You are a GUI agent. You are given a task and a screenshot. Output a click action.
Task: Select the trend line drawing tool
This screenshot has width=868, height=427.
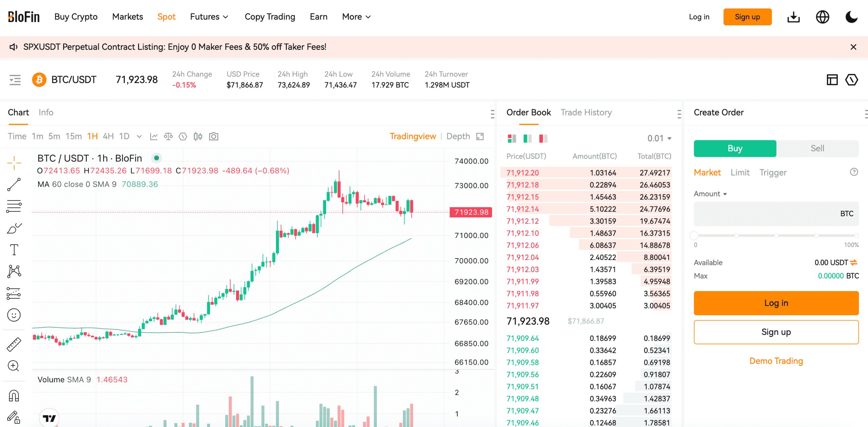pos(14,184)
